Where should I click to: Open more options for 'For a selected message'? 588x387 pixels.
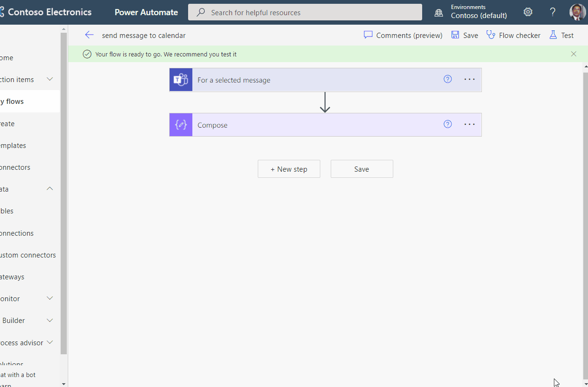(470, 79)
